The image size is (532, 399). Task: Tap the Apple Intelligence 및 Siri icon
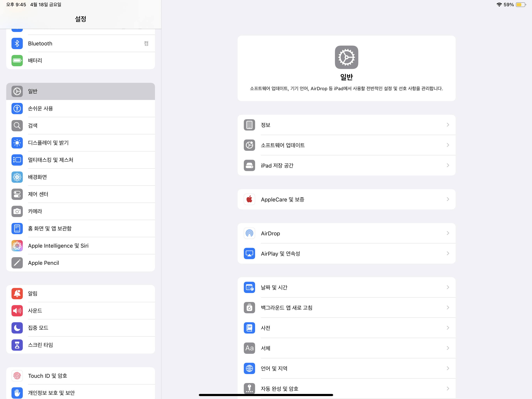pyautogui.click(x=17, y=246)
